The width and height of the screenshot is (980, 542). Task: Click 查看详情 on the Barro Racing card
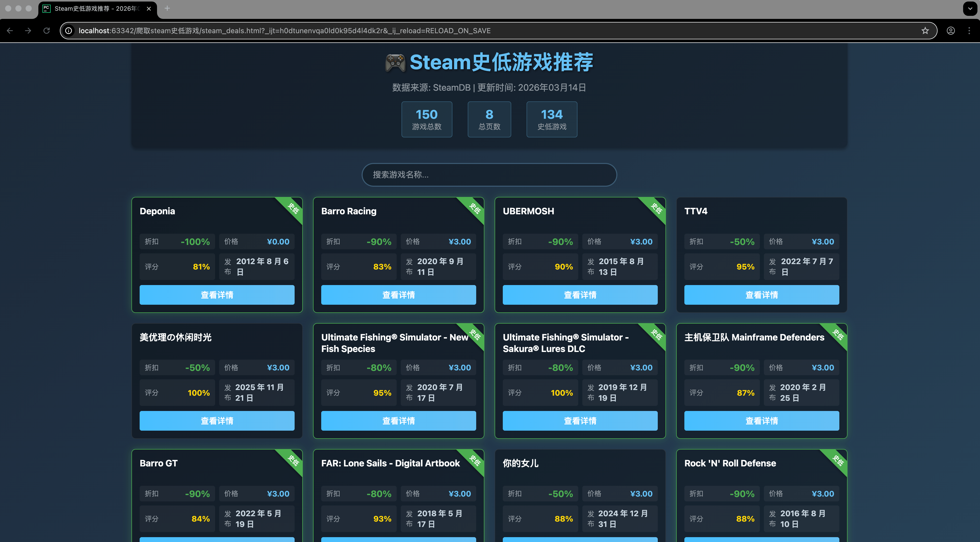(398, 294)
